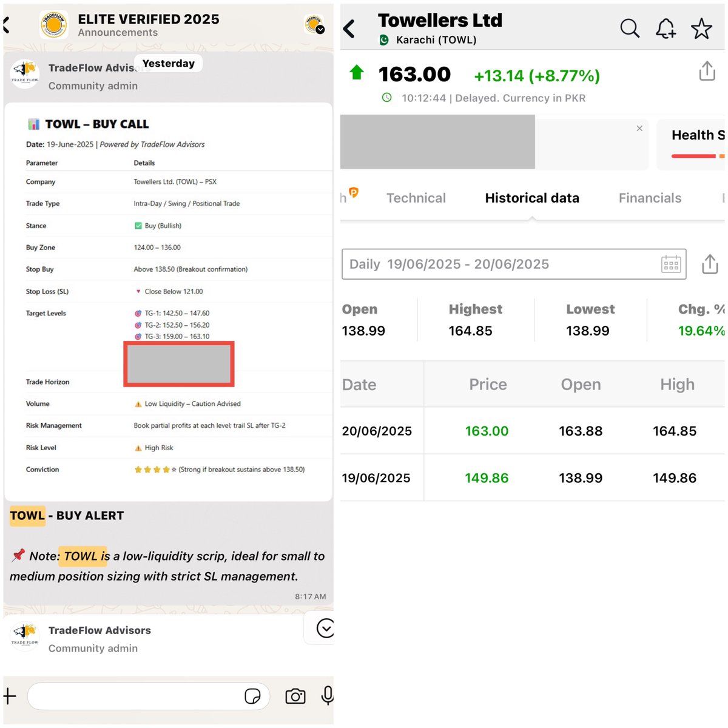Open the attachment menu with the plus icon
Image resolution: width=728 pixels, height=728 pixels.
[x=8, y=696]
